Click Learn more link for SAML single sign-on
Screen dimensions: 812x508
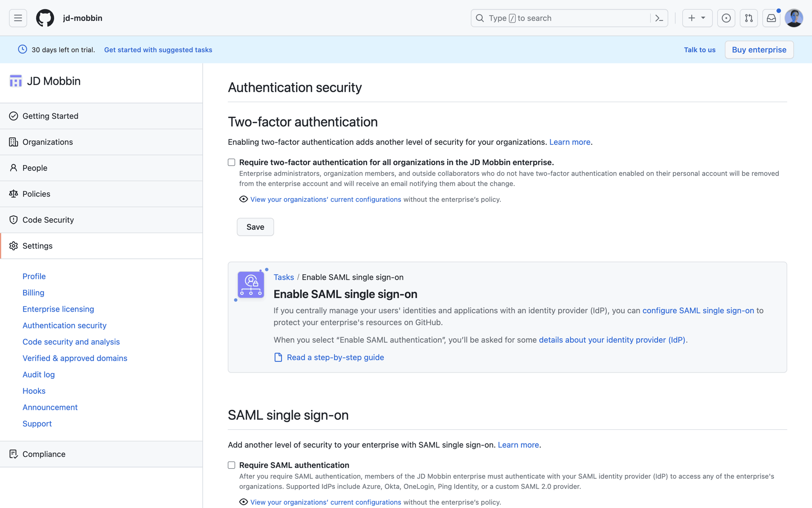518,445
